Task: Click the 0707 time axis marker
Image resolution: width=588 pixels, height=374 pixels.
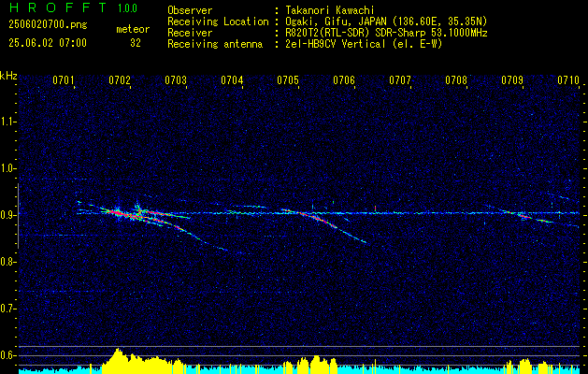Action: coord(400,80)
